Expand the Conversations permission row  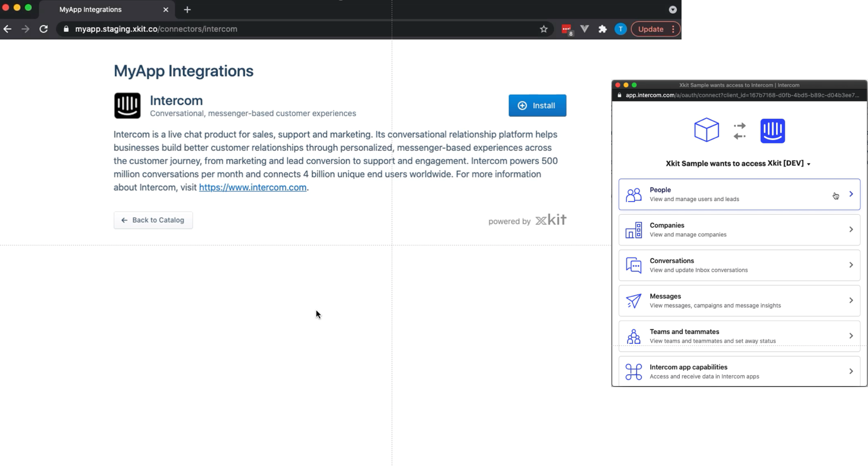tap(739, 265)
